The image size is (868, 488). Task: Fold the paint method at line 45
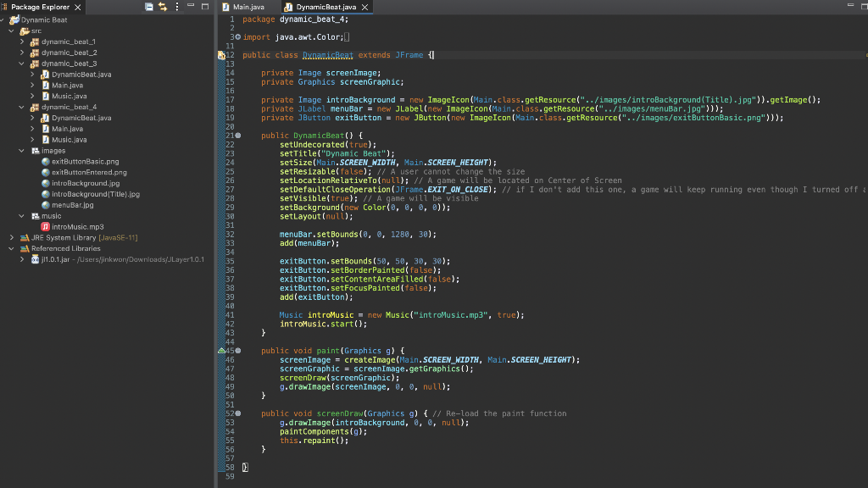click(237, 350)
